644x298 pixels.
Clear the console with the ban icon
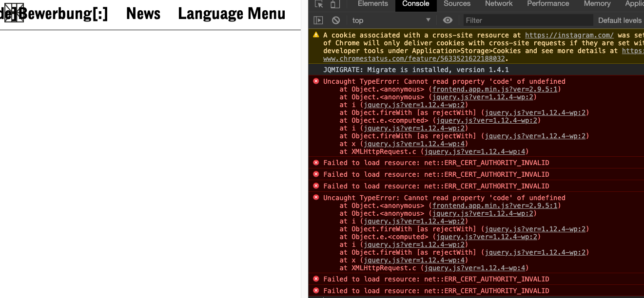[x=336, y=20]
